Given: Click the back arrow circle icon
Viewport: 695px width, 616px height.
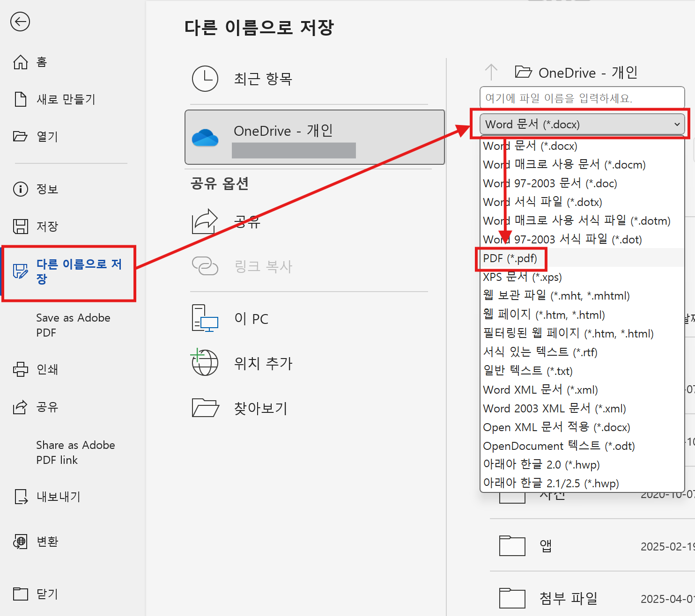Looking at the screenshot, I should [x=20, y=22].
